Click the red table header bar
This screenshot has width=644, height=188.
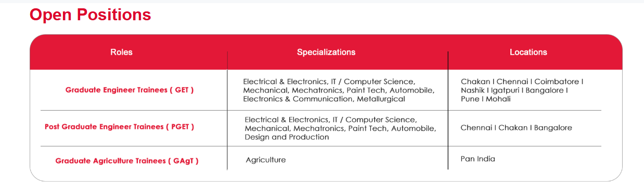[326, 52]
